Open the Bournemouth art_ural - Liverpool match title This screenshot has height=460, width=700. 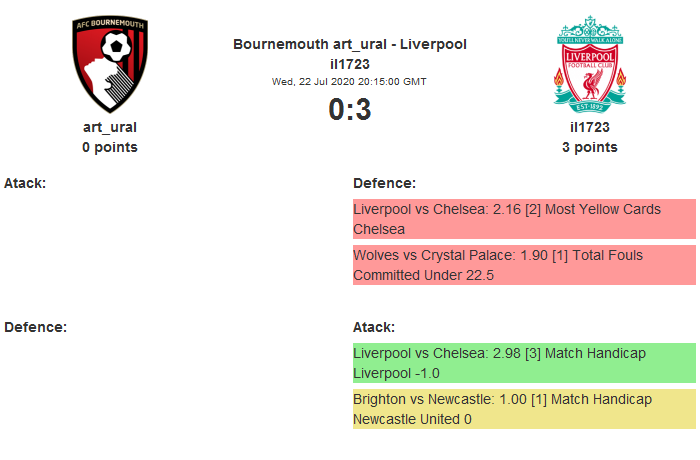[x=350, y=44]
